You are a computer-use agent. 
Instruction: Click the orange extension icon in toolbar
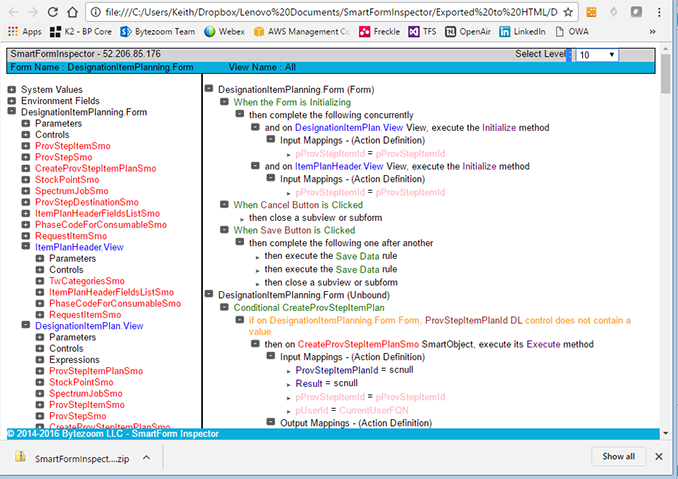pos(591,12)
